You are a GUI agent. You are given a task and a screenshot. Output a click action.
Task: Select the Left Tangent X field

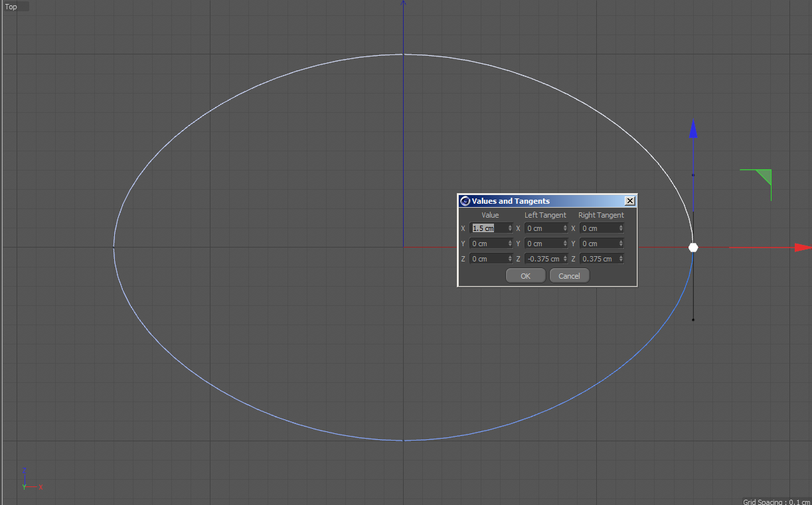pos(543,228)
